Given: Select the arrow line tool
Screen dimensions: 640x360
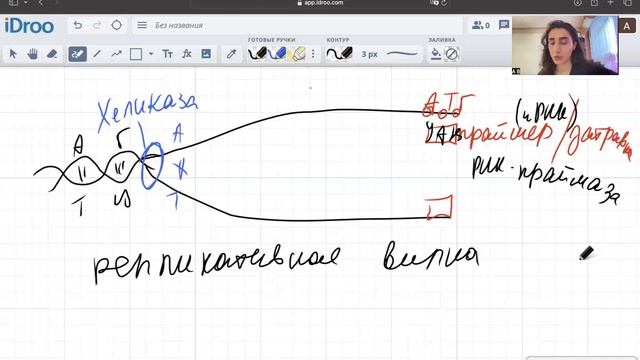Looking at the screenshot, I should 117,54.
